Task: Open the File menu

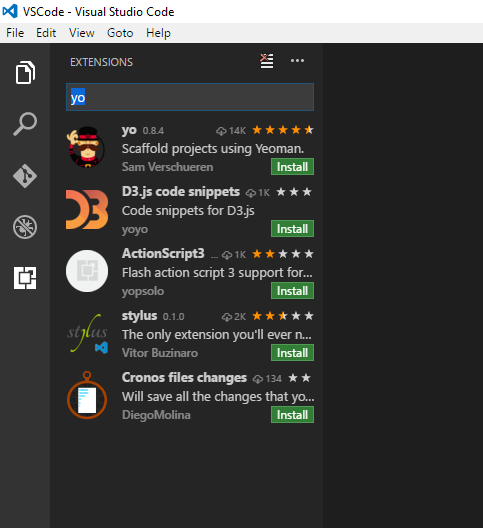Action: 15,33
